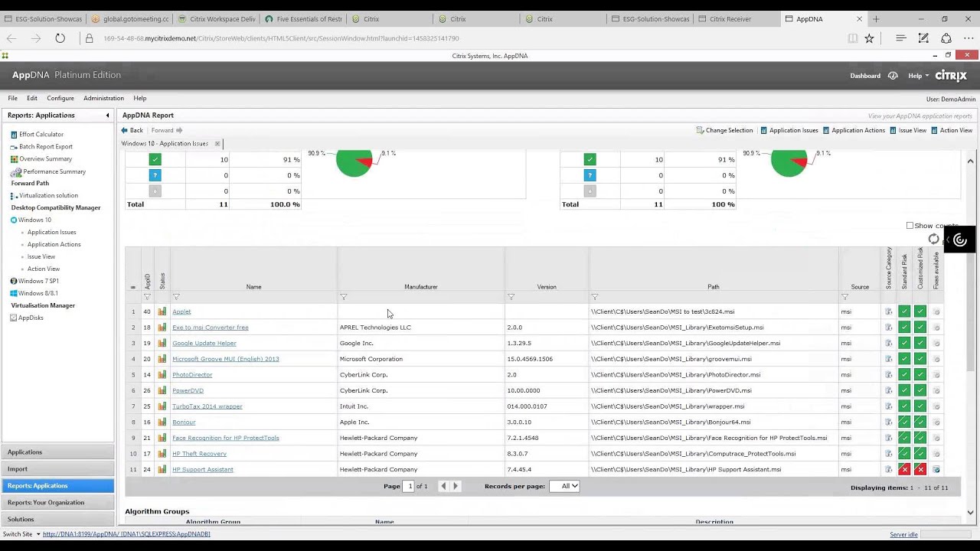
Task: Click the Reports: Your Organization button
Action: (x=57, y=503)
